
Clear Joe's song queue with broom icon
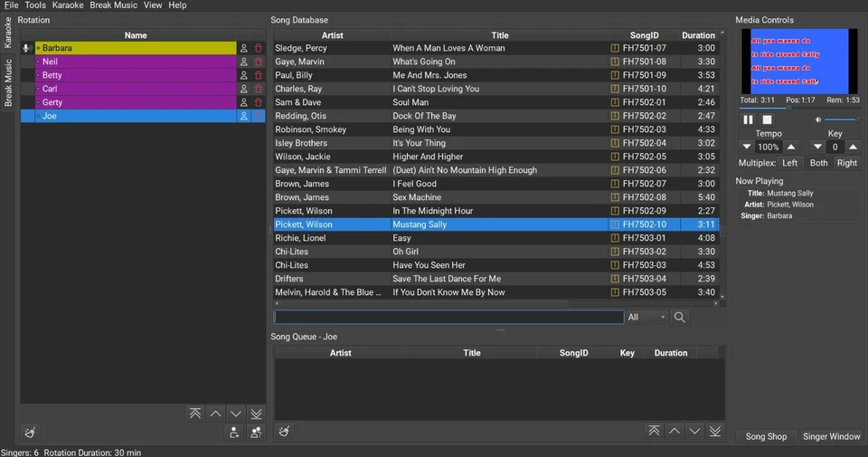285,432
